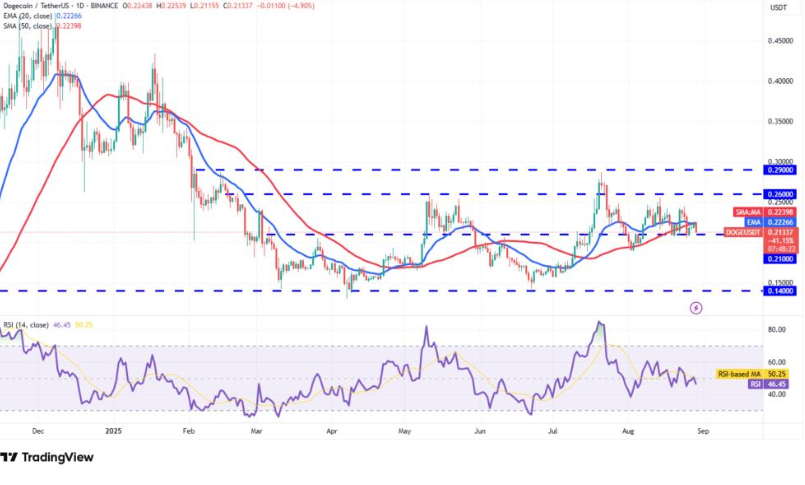Screen dimensions: 805x485
Task: Click the SMA:MA 0.22398 price tag
Action: pyautogui.click(x=764, y=212)
